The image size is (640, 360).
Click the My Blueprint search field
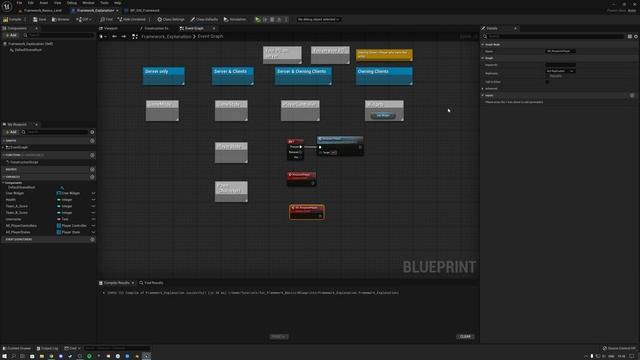pyautogui.click(x=55, y=132)
